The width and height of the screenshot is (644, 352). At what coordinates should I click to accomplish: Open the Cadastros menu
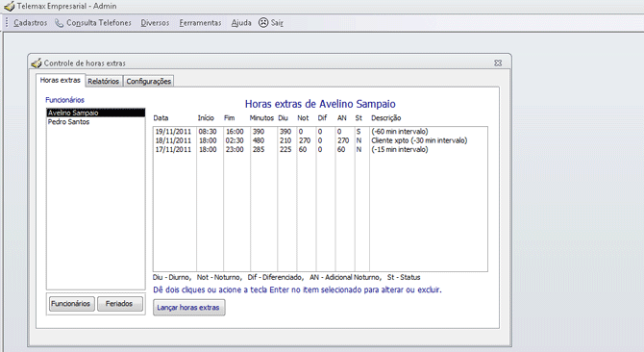pyautogui.click(x=31, y=22)
